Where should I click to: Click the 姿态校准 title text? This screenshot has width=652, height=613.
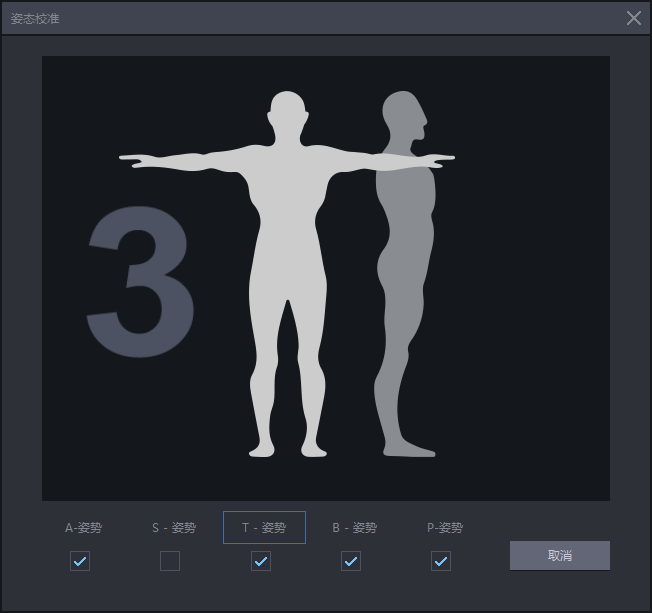[x=35, y=18]
